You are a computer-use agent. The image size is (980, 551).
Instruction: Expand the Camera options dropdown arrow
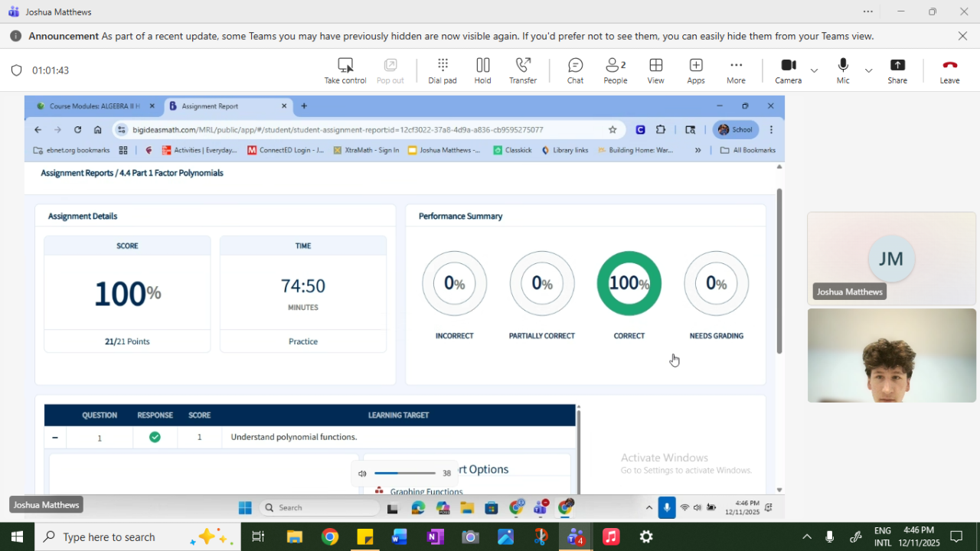tap(814, 70)
